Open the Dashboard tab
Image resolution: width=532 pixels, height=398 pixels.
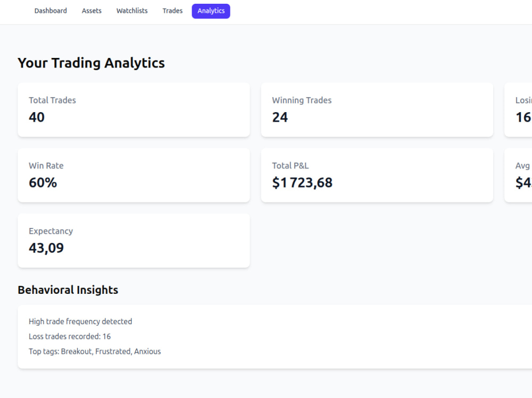pos(51,11)
